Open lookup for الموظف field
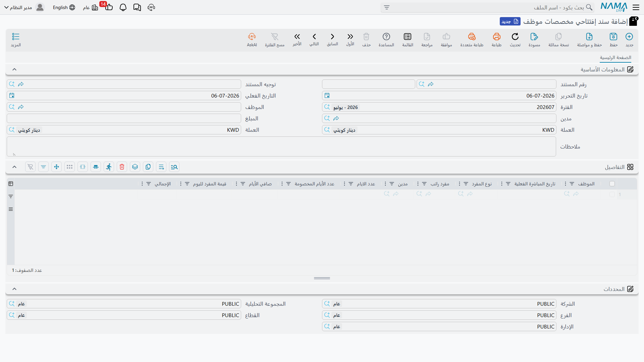Image resolution: width=644 pixels, height=362 pixels. point(12,107)
